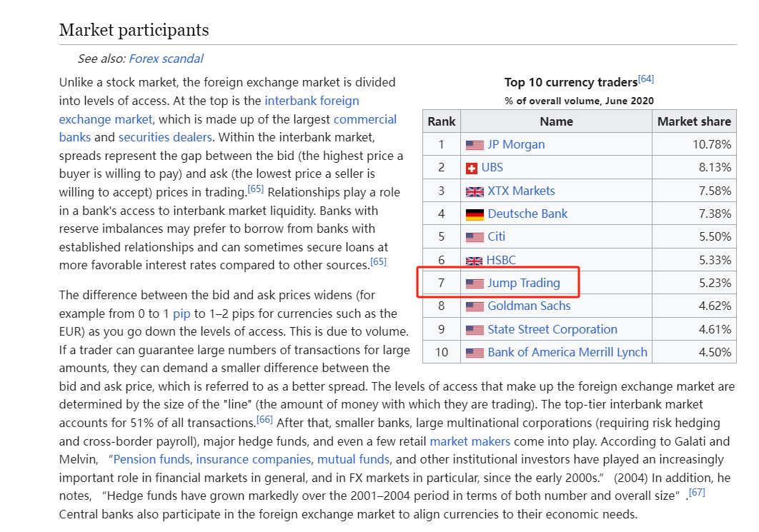This screenshot has width=759, height=532.
Task: Open the pip link
Action: (x=182, y=314)
